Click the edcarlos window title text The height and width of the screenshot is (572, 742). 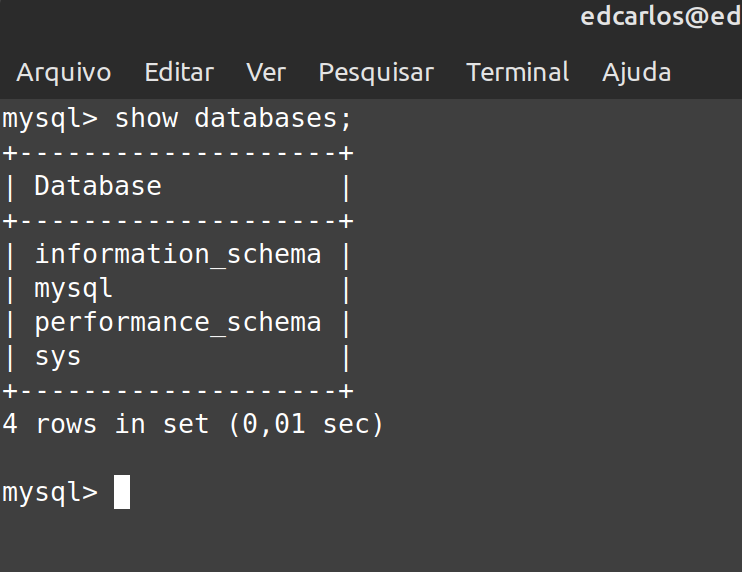(661, 17)
